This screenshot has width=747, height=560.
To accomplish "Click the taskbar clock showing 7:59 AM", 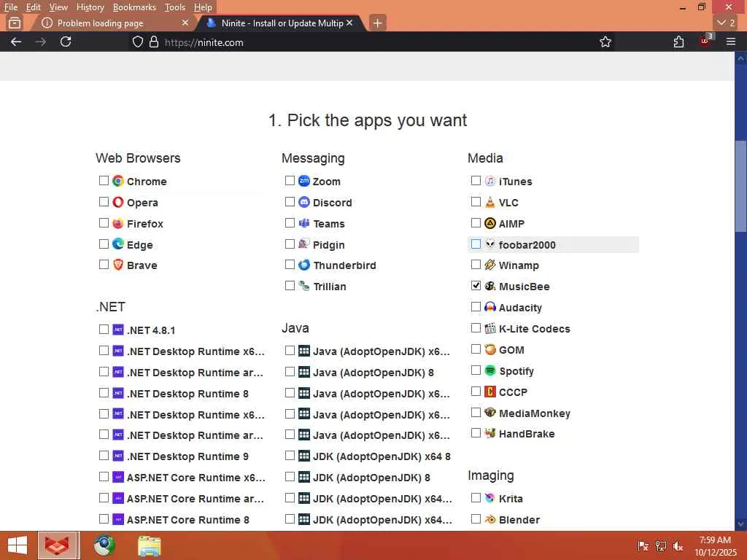I will click(715, 546).
